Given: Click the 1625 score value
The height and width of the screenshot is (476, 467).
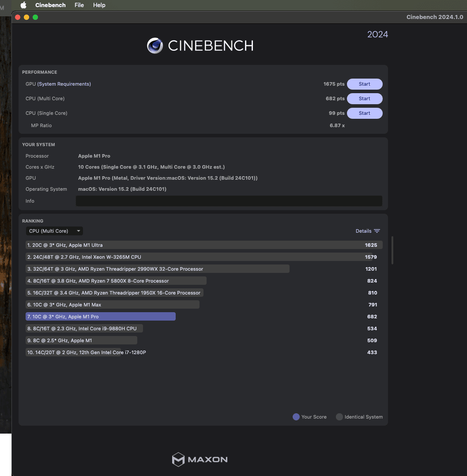Looking at the screenshot, I should (x=371, y=245).
